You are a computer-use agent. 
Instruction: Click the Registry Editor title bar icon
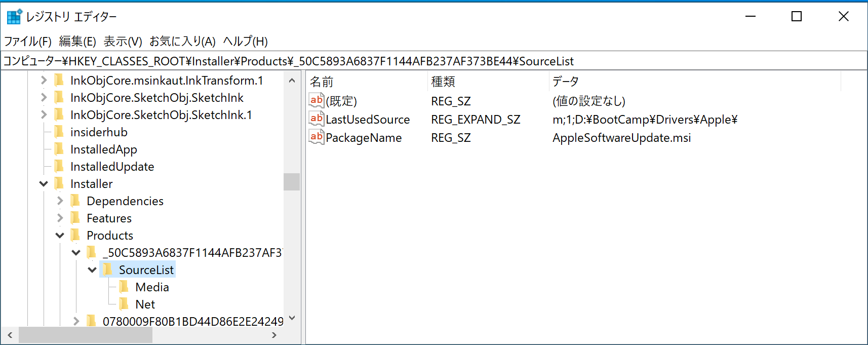coord(14,17)
